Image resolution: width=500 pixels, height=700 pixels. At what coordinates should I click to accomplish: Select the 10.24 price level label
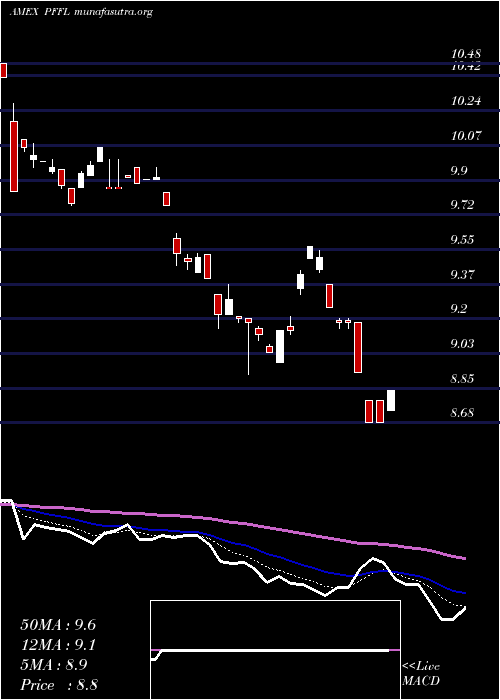click(x=466, y=101)
